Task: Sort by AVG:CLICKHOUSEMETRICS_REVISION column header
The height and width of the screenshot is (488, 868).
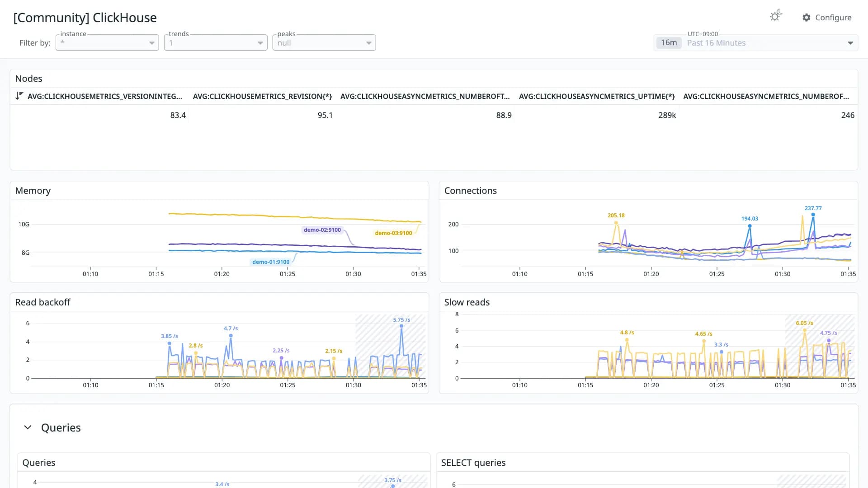Action: coord(262,96)
